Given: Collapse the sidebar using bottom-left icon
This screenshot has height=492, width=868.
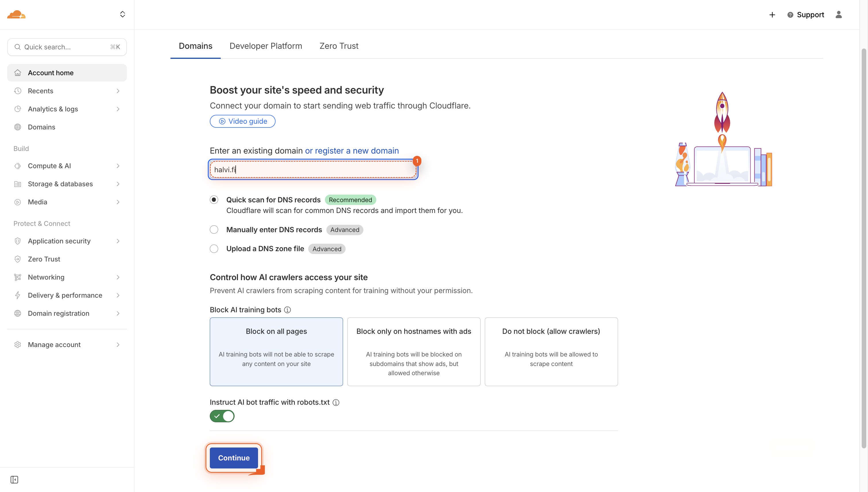Looking at the screenshot, I should point(14,479).
